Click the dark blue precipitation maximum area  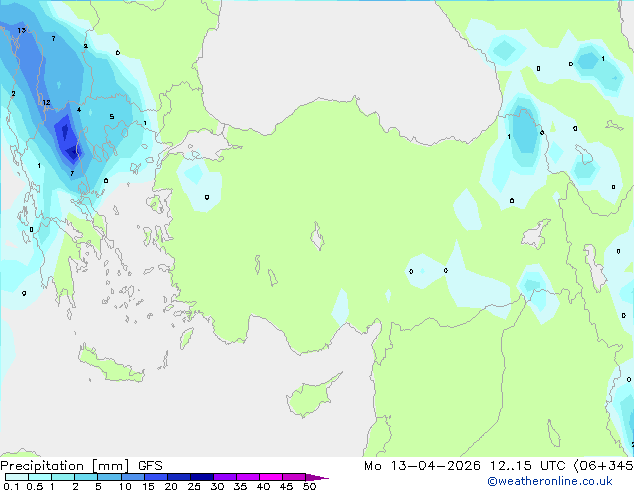point(68,139)
